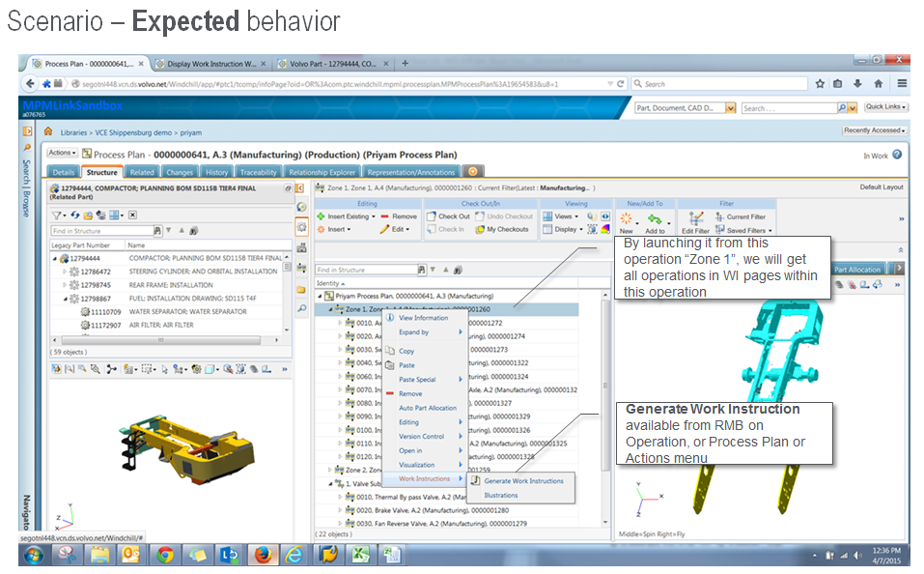Open Recently Accessed dropdown
The height and width of the screenshot is (574, 924).
[874, 130]
